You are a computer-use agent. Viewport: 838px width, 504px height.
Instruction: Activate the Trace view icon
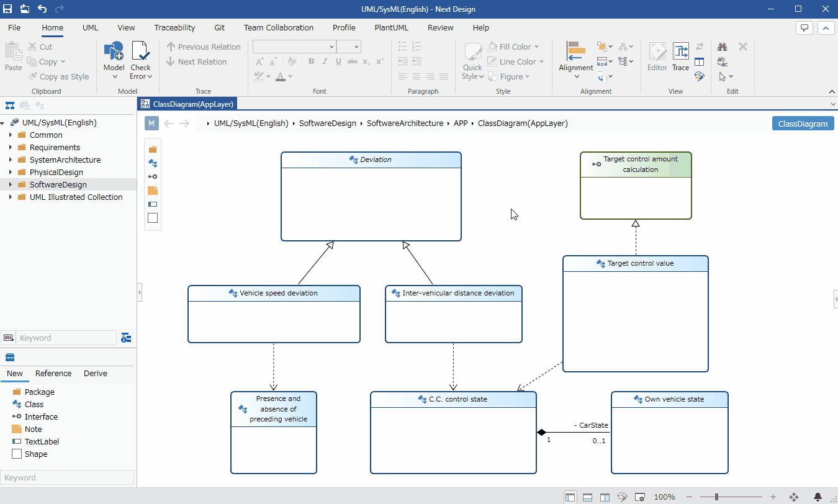click(x=681, y=57)
